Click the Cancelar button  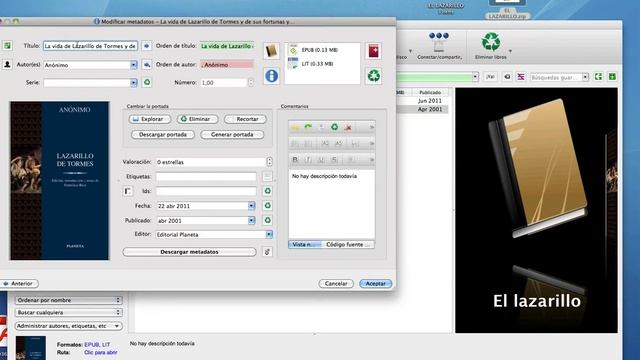point(336,283)
